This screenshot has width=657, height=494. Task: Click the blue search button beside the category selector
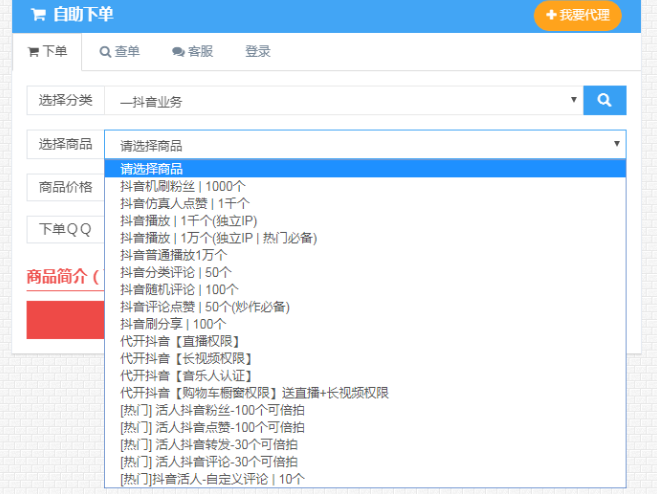[605, 100]
